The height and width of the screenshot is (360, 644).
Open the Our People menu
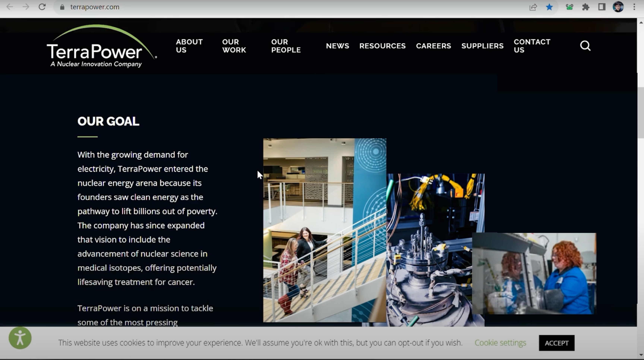pyautogui.click(x=286, y=46)
